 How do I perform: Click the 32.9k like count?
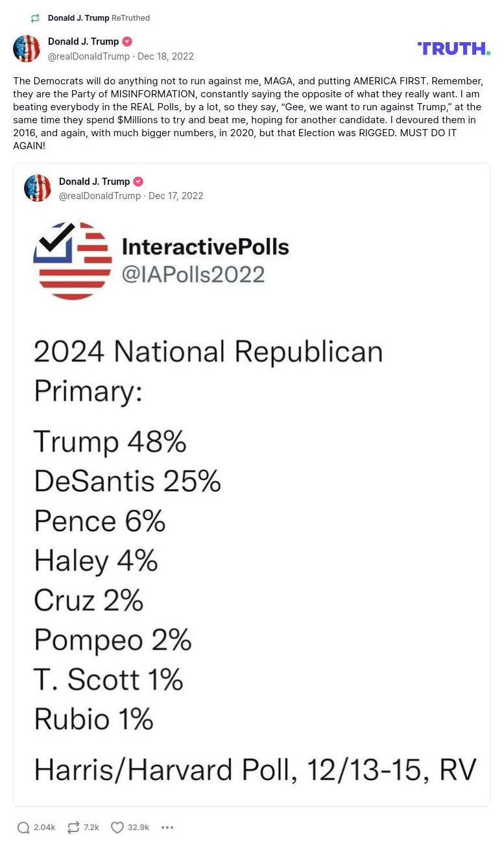coord(138,828)
